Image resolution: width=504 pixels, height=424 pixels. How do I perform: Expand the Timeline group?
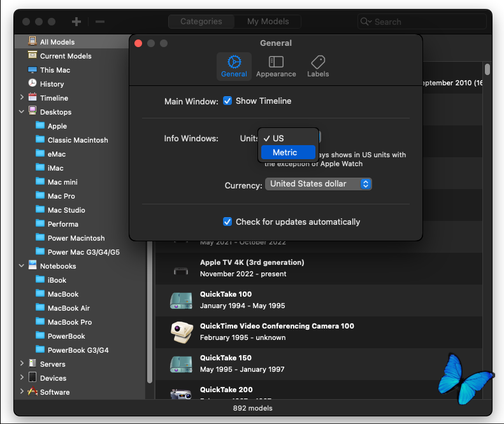tap(22, 97)
